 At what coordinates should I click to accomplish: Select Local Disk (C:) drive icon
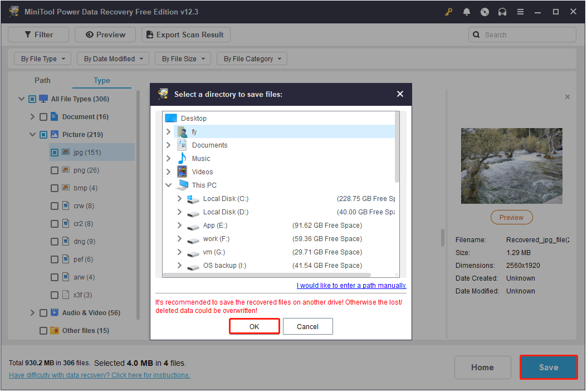pyautogui.click(x=193, y=199)
